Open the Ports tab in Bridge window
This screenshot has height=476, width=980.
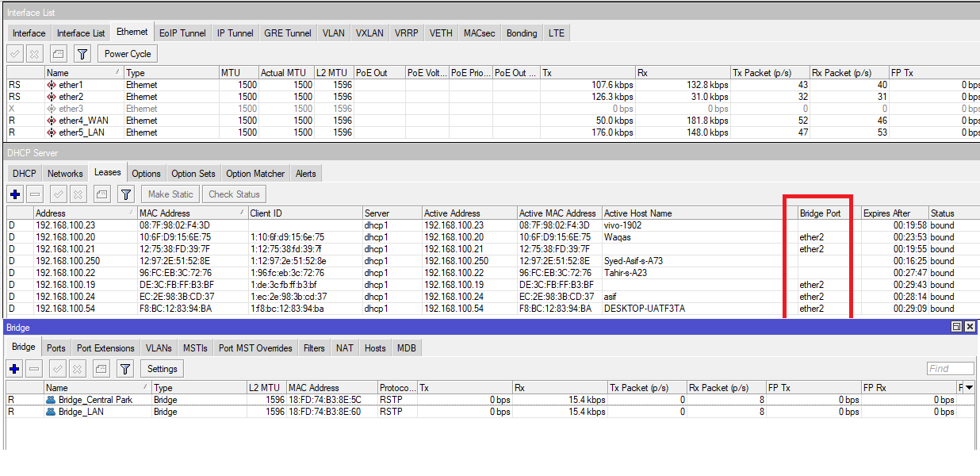[56, 348]
